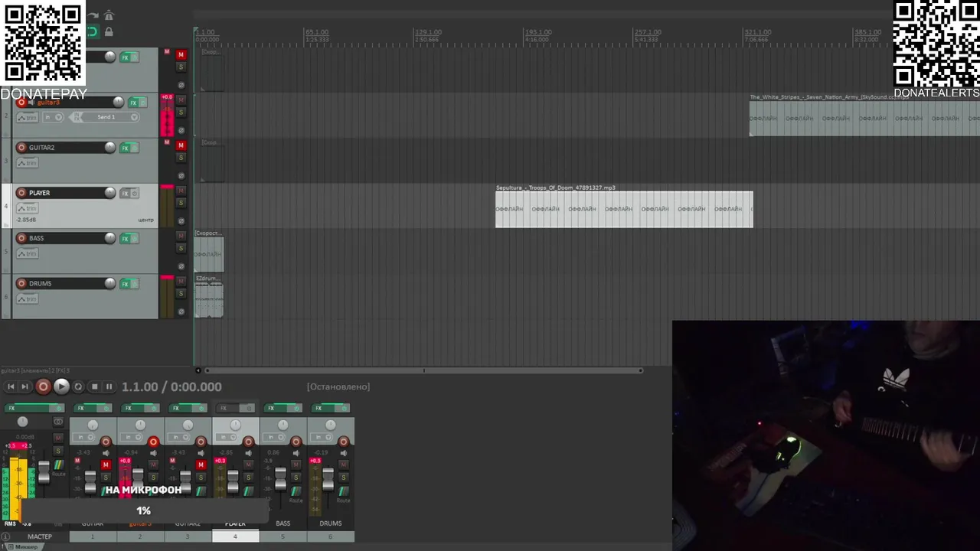Start playback with the Play button
The width and height of the screenshot is (980, 551).
tap(61, 387)
